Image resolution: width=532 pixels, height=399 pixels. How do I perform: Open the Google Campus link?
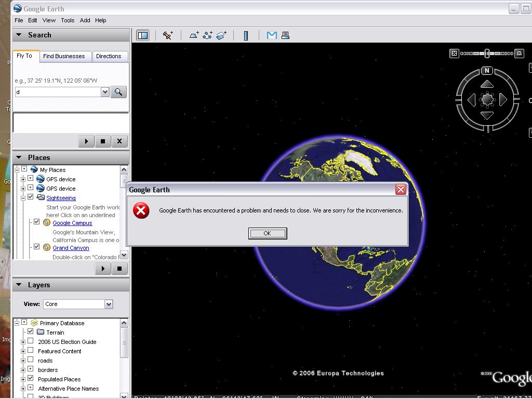pos(72,223)
